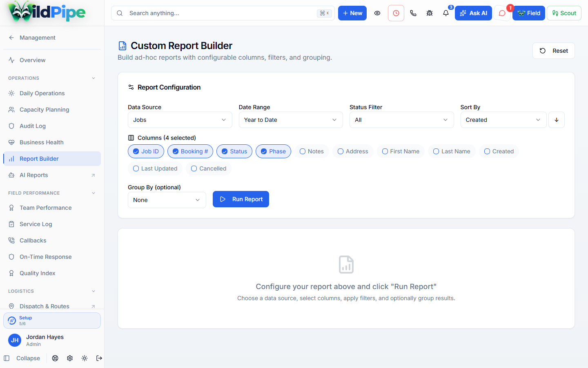Image resolution: width=588 pixels, height=368 pixels.
Task: Click the Dispatch & Routes external arrow
Action: [x=93, y=306]
